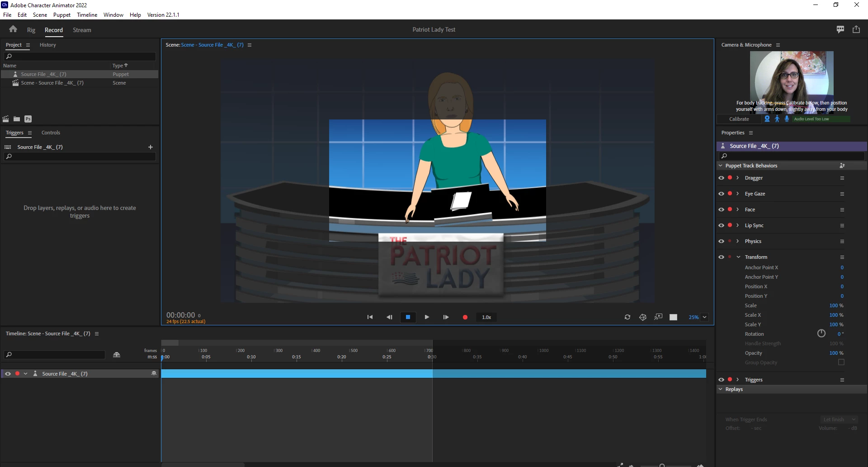Image resolution: width=868 pixels, height=467 pixels.
Task: Toggle visibility of the Face behavior
Action: pyautogui.click(x=721, y=210)
